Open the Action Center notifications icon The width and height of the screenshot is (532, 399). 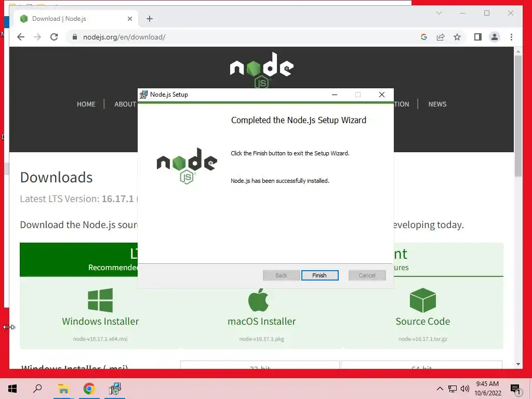(x=515, y=389)
